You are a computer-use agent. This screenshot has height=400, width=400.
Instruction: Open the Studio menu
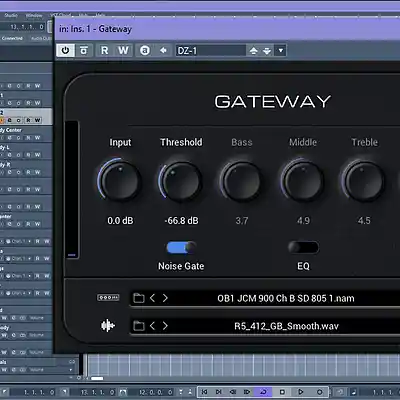point(11,15)
